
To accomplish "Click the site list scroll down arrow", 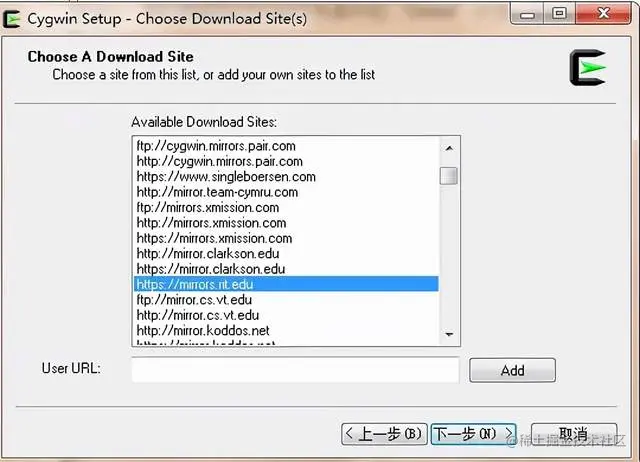I will pos(449,334).
